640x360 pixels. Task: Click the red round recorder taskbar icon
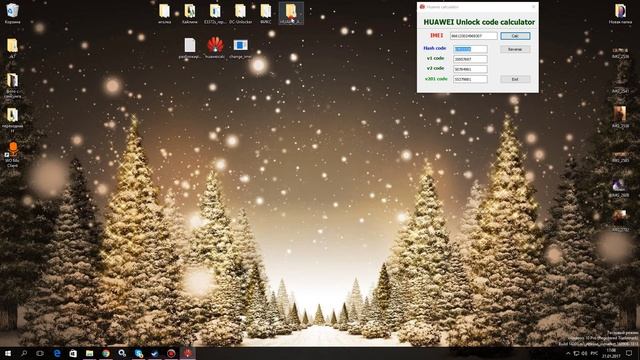[x=171, y=353]
